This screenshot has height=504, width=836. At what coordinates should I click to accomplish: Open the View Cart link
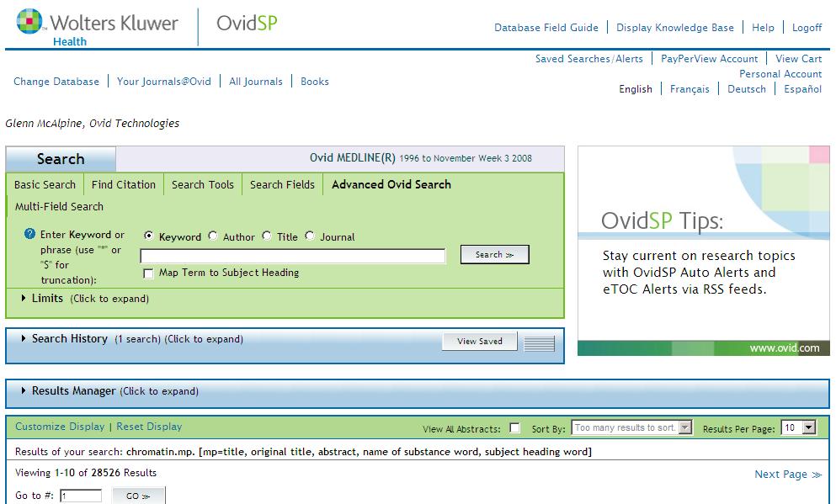(x=799, y=59)
